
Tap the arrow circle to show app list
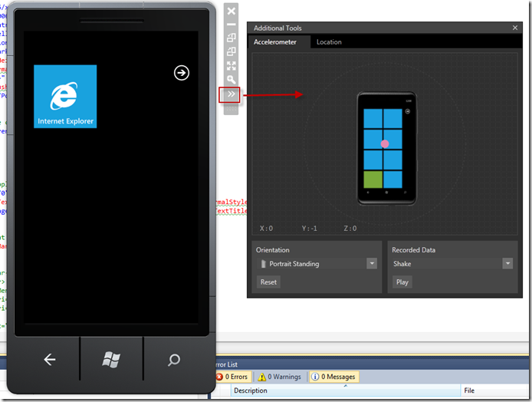pyautogui.click(x=182, y=73)
